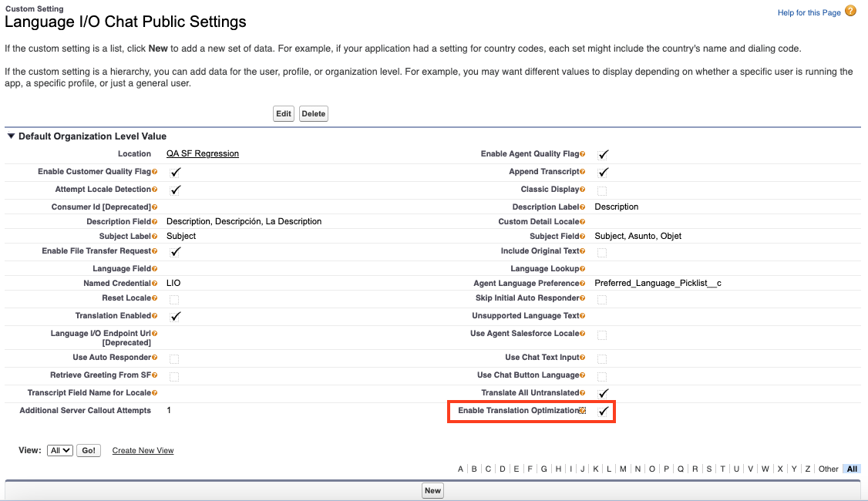The height and width of the screenshot is (501, 868).
Task: Click the Edit button
Action: pos(284,114)
